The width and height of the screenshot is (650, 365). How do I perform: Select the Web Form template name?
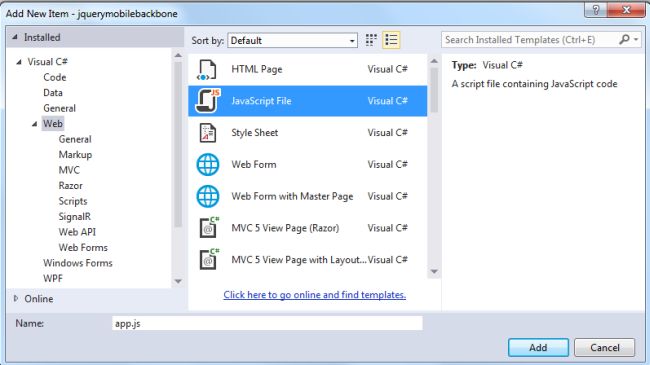254,165
